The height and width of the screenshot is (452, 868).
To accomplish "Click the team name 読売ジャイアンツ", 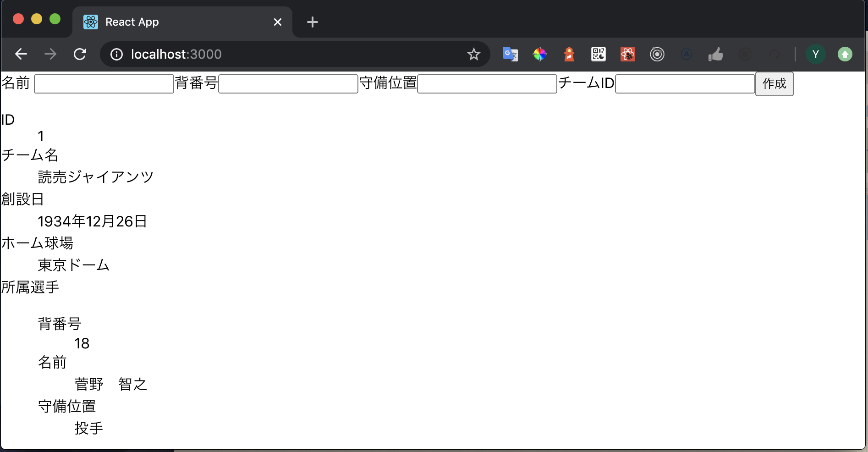I will tap(96, 177).
